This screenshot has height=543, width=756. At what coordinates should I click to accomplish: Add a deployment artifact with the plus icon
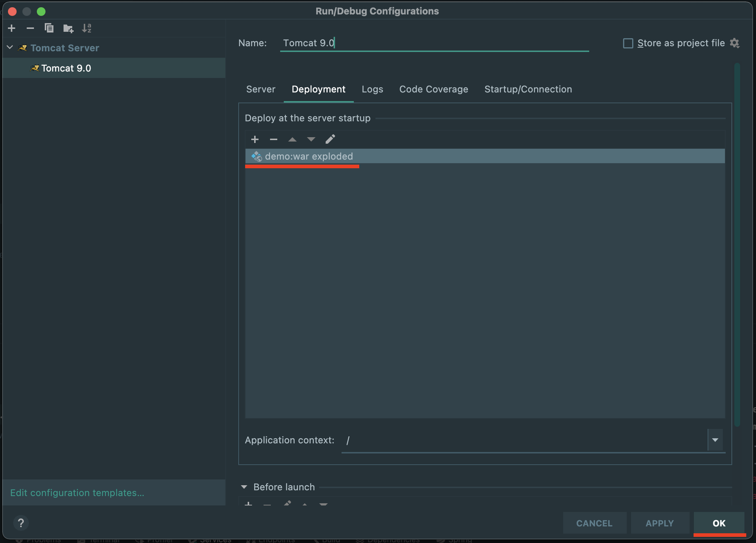tap(255, 139)
